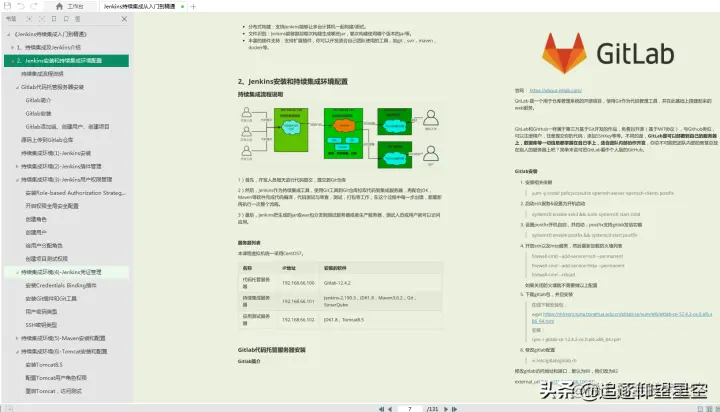The width and height of the screenshot is (720, 412).
Task: Open a new tab with plus button
Action: [193, 6]
